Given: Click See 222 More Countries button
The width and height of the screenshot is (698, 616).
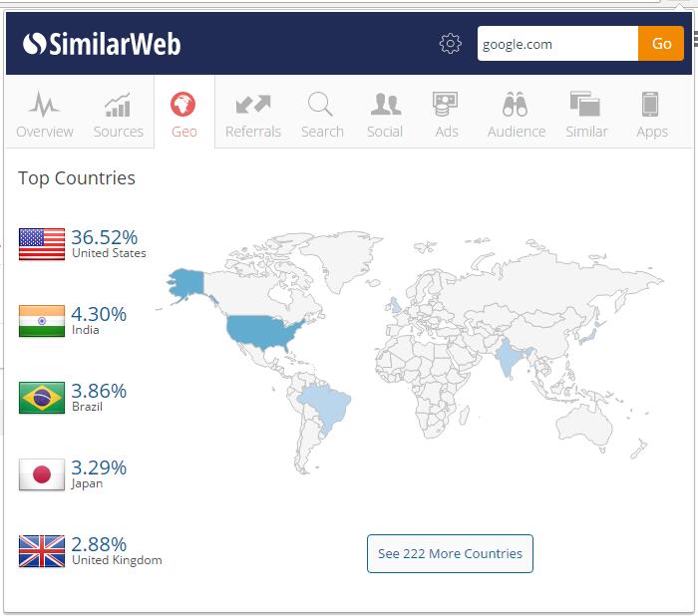Looking at the screenshot, I should point(450,554).
